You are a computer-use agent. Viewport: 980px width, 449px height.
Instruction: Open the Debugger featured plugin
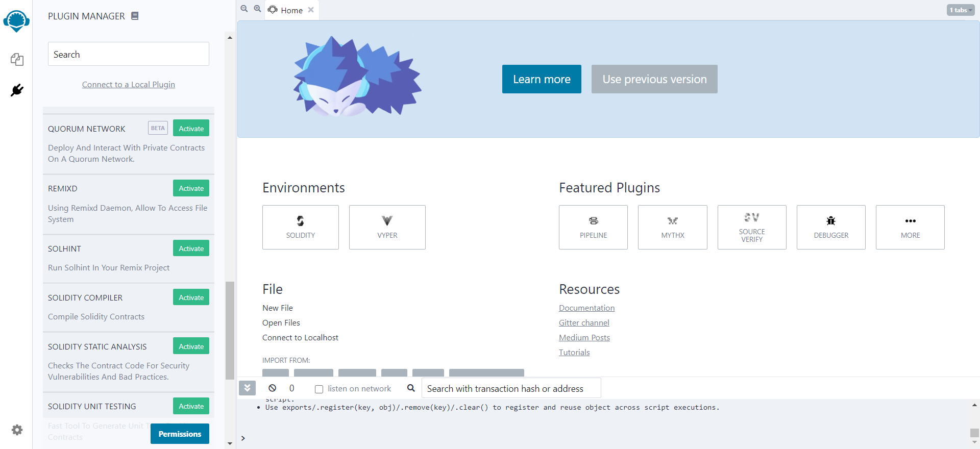coord(831,227)
